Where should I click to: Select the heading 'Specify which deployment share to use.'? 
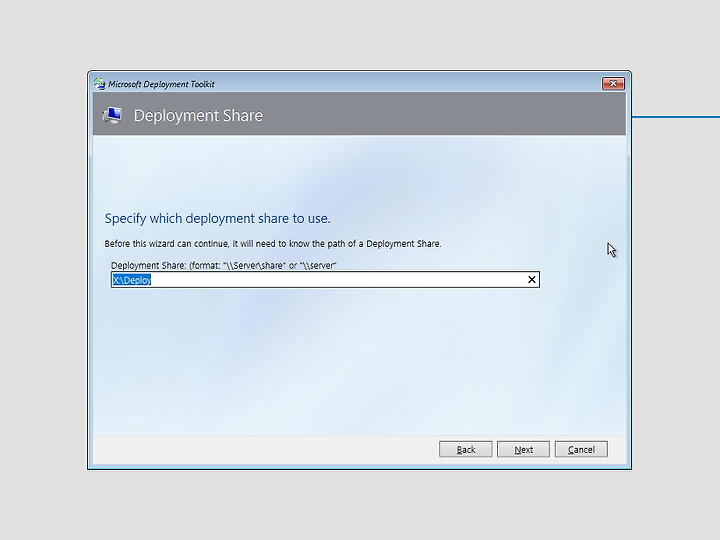[x=217, y=218]
